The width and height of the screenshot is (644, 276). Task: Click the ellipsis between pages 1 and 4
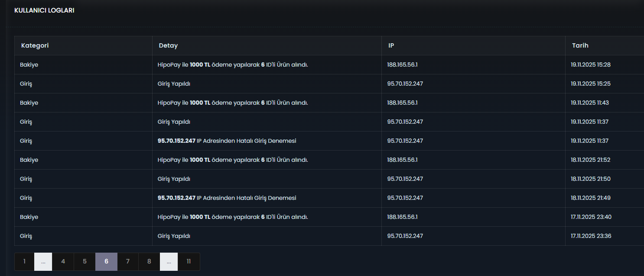[x=43, y=262]
